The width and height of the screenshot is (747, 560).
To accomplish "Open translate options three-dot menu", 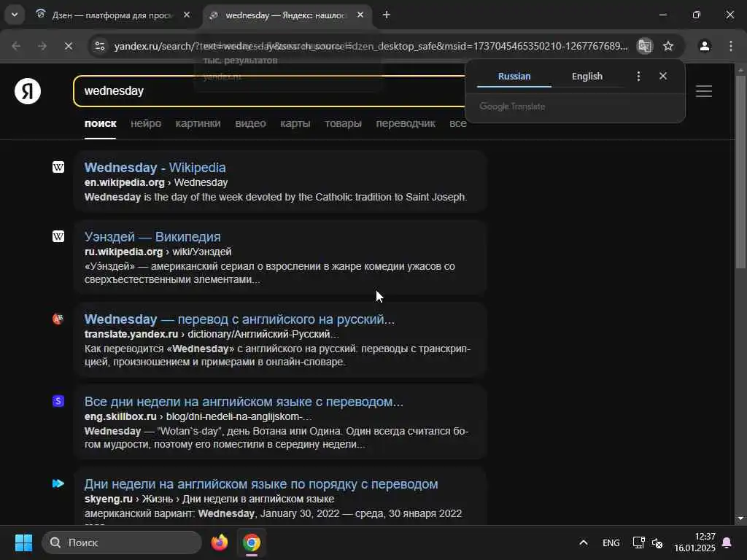I will pyautogui.click(x=638, y=76).
